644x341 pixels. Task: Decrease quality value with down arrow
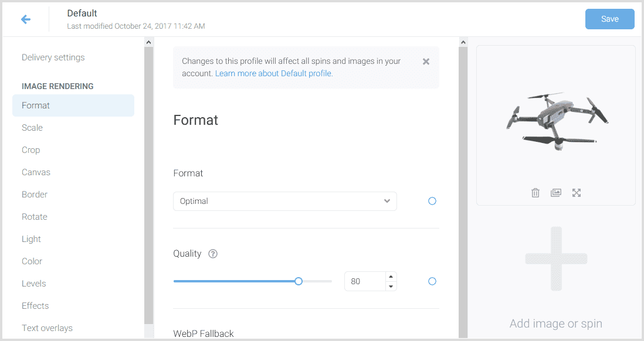[391, 286]
